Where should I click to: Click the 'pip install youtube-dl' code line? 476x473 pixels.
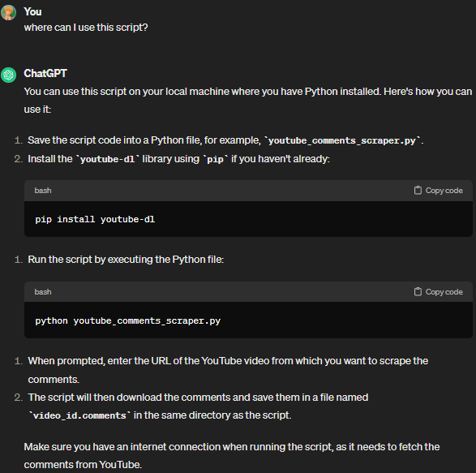pos(95,219)
